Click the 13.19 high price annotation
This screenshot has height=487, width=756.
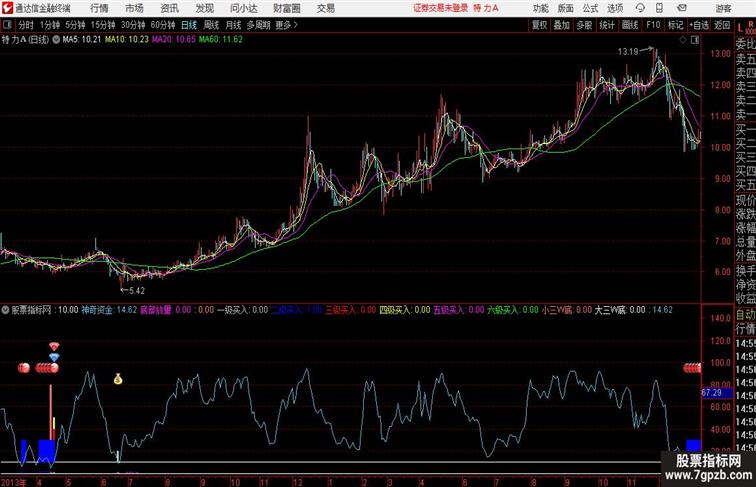(628, 52)
